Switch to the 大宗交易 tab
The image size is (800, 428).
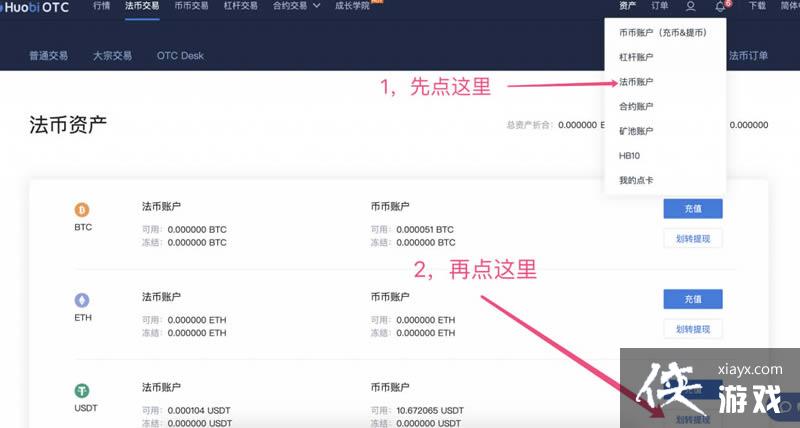(x=112, y=56)
